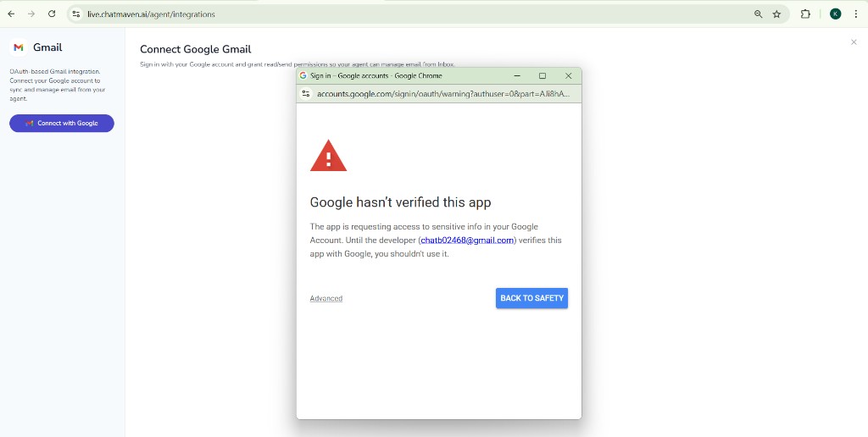Click the browser forward arrow
868x437 pixels.
[x=31, y=14]
